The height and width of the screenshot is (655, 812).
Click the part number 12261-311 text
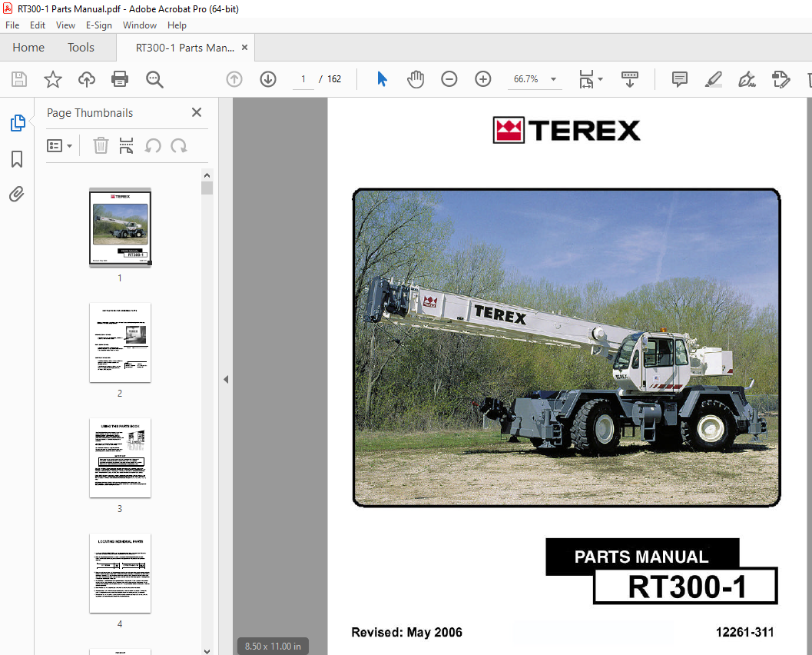(x=744, y=632)
